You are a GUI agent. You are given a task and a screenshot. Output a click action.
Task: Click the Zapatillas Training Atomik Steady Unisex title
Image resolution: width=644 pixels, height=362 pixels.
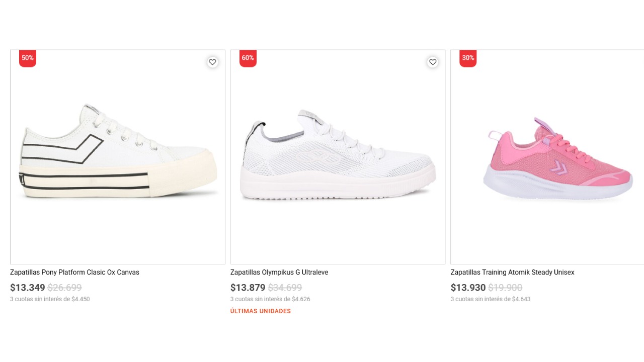(x=513, y=272)
